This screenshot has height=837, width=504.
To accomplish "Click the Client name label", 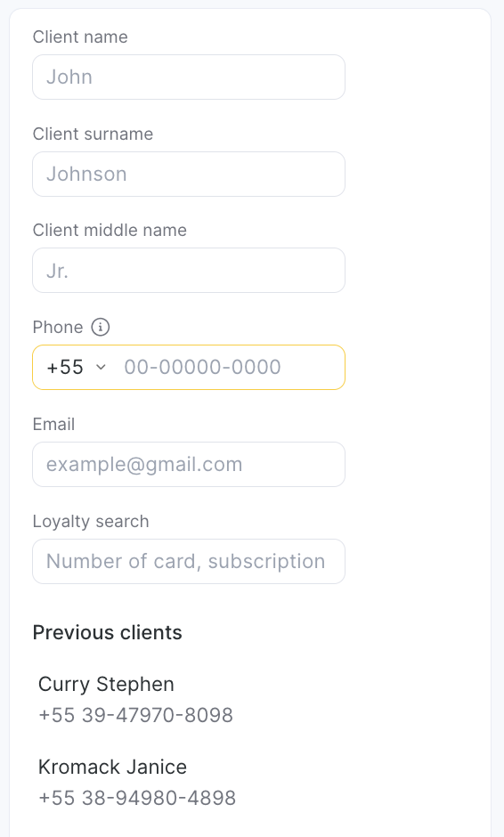I will click(80, 37).
